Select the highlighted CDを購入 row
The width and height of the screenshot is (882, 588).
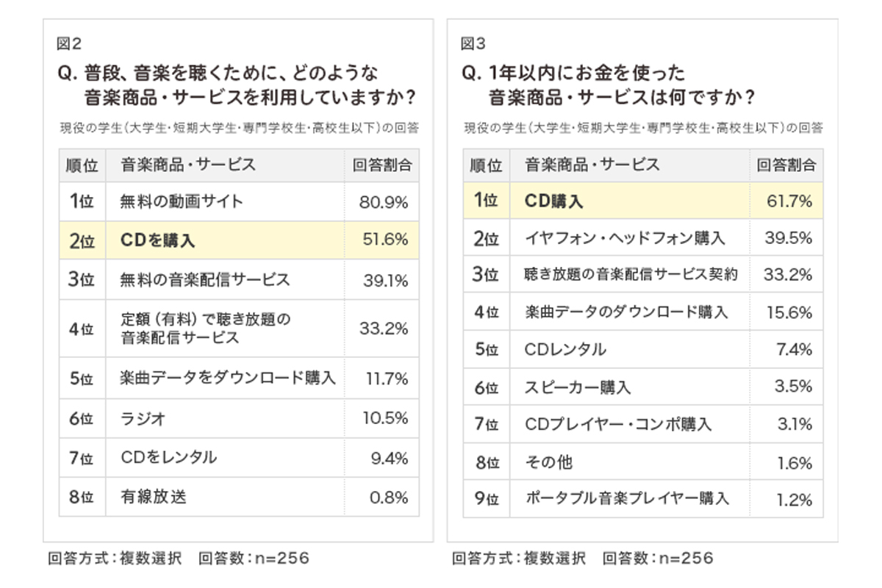pyautogui.click(x=239, y=240)
